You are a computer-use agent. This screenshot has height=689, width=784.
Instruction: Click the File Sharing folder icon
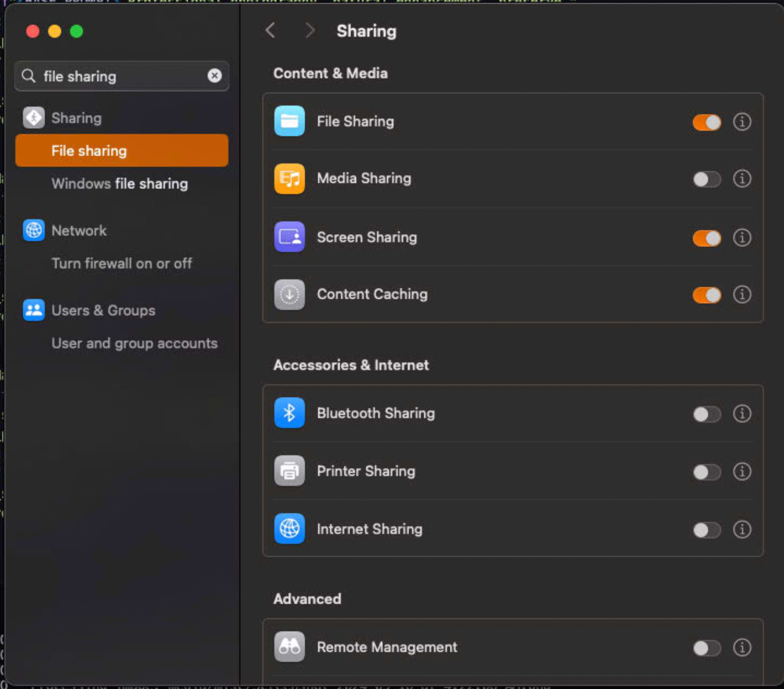pyautogui.click(x=289, y=121)
